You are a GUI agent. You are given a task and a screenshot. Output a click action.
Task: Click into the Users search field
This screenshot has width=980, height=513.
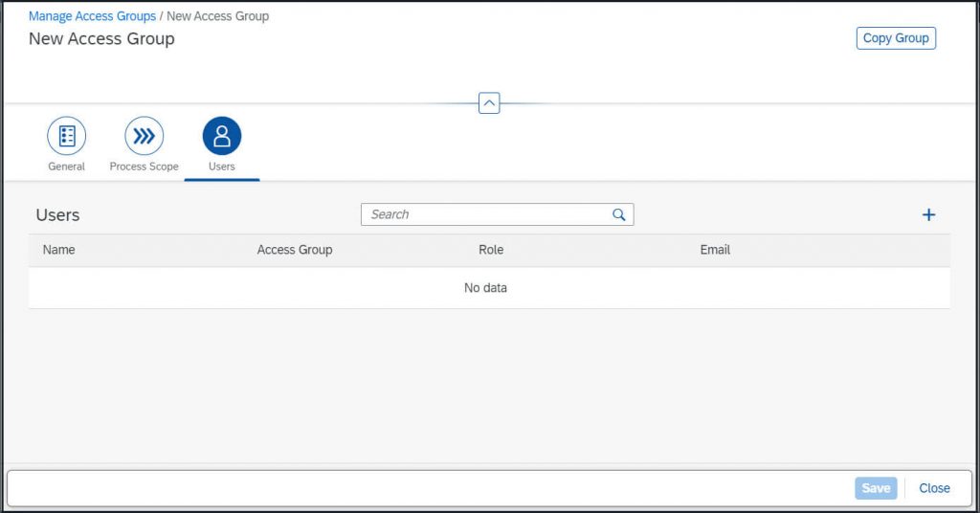point(497,214)
